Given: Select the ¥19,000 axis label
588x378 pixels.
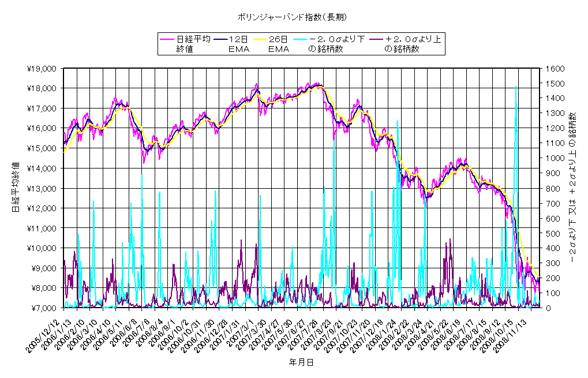Looking at the screenshot, I should [x=42, y=69].
